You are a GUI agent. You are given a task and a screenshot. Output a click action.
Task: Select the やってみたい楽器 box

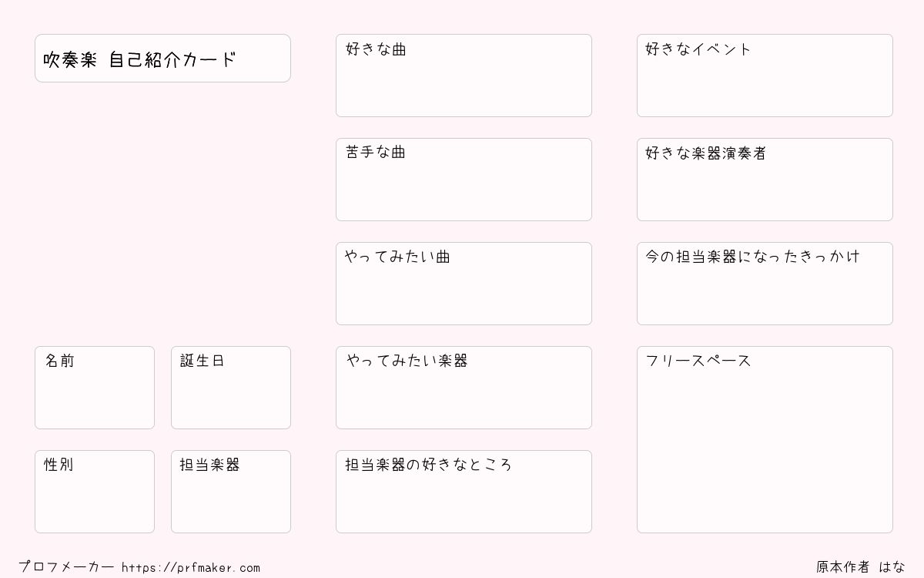point(464,388)
